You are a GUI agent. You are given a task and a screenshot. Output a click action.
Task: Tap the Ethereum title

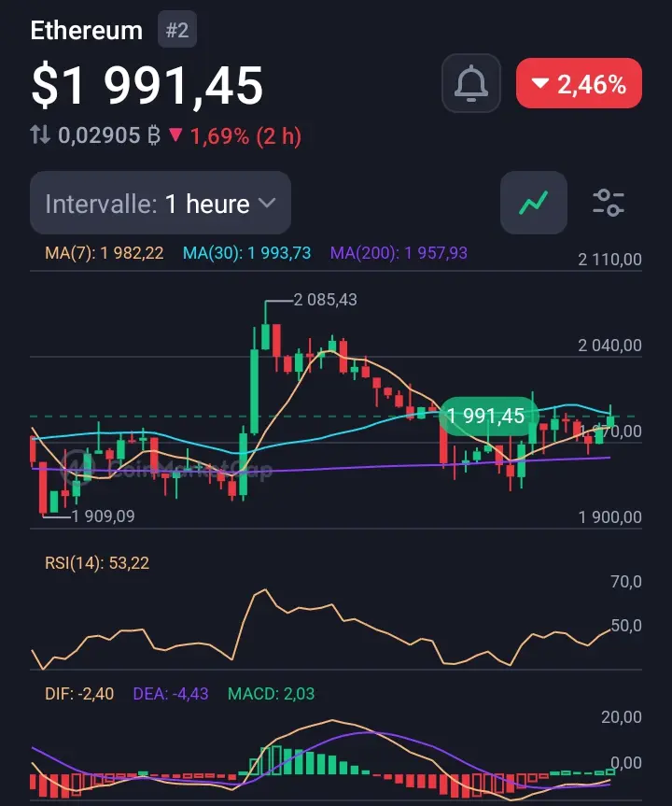[86, 30]
